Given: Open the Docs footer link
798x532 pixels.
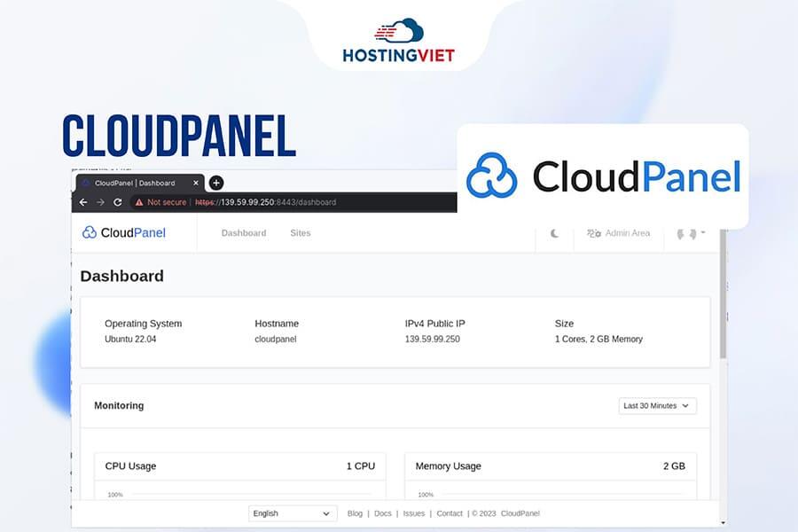Looking at the screenshot, I should (x=382, y=512).
